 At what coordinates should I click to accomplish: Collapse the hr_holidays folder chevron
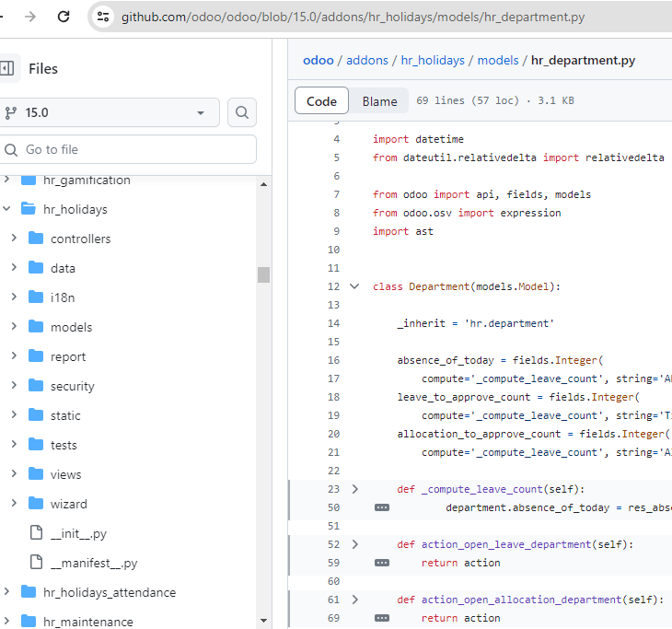pos(6,209)
